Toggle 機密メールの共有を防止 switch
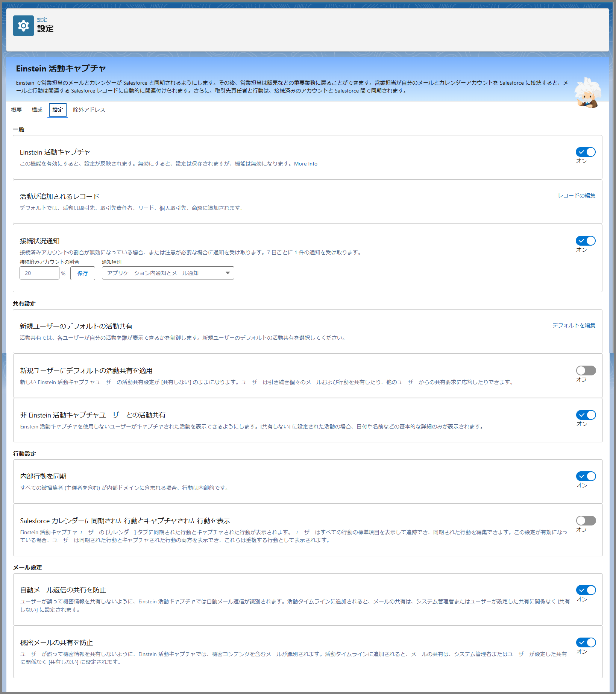 click(x=586, y=642)
